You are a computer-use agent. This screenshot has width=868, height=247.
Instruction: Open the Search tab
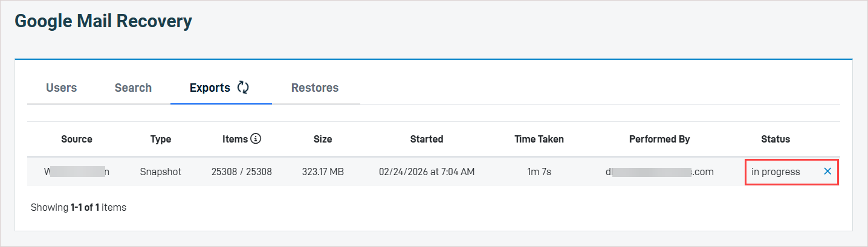[x=133, y=88]
